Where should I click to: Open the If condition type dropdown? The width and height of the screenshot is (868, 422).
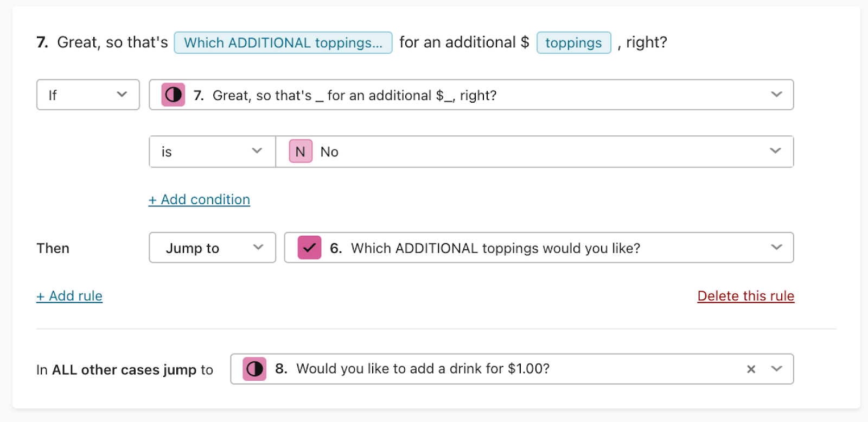coord(88,95)
